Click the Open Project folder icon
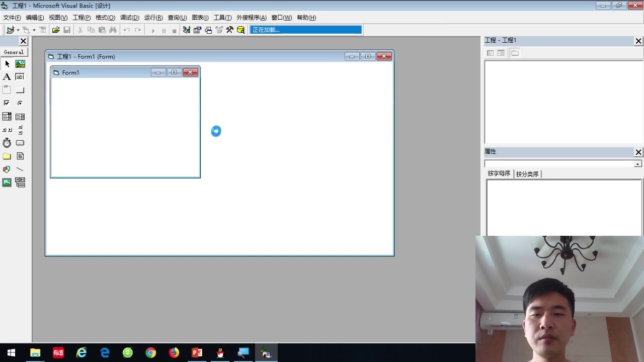Image resolution: width=644 pixels, height=362 pixels. [56, 30]
